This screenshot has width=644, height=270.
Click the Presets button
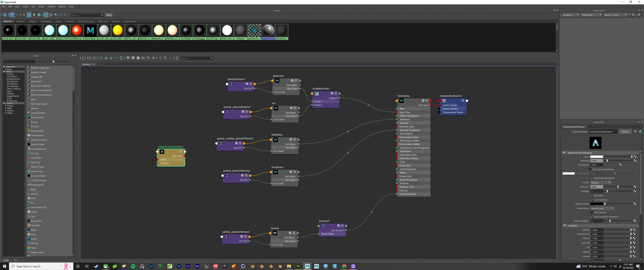tap(625, 131)
